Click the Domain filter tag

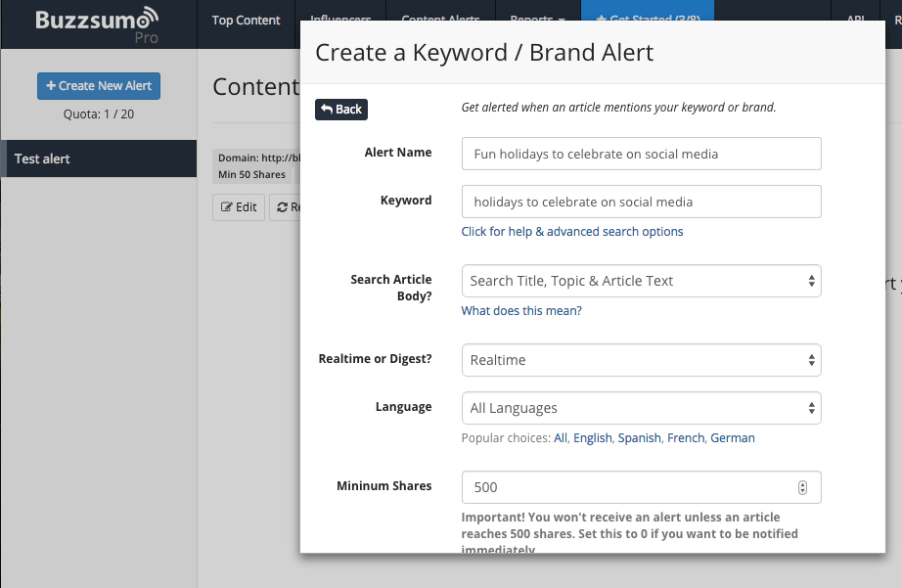[257, 158]
